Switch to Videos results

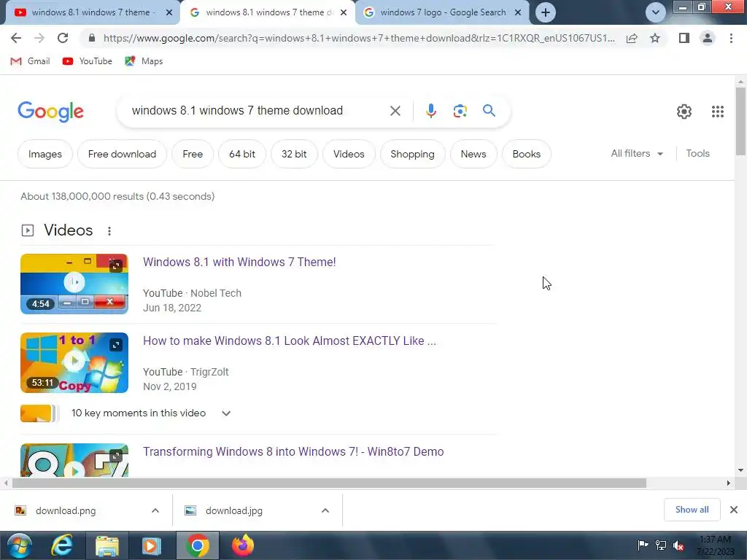pos(349,154)
